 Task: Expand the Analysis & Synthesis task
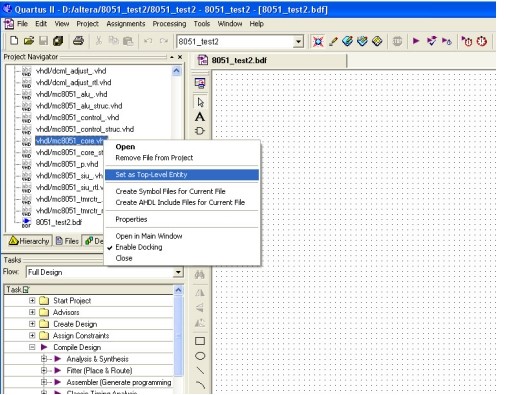coord(44,359)
